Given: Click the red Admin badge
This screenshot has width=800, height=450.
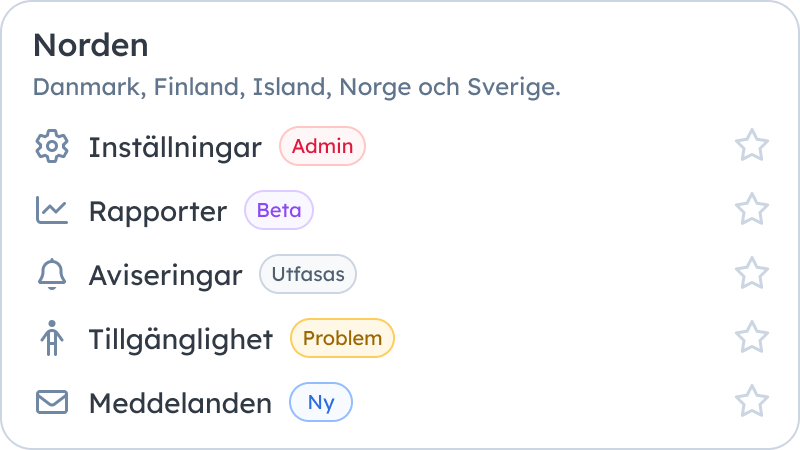Looking at the screenshot, I should 322,146.
